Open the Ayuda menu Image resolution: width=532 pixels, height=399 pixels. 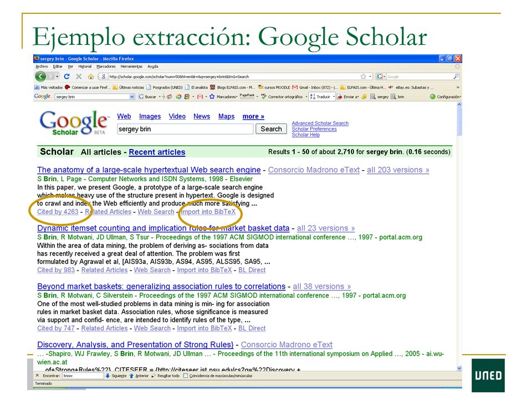[153, 66]
